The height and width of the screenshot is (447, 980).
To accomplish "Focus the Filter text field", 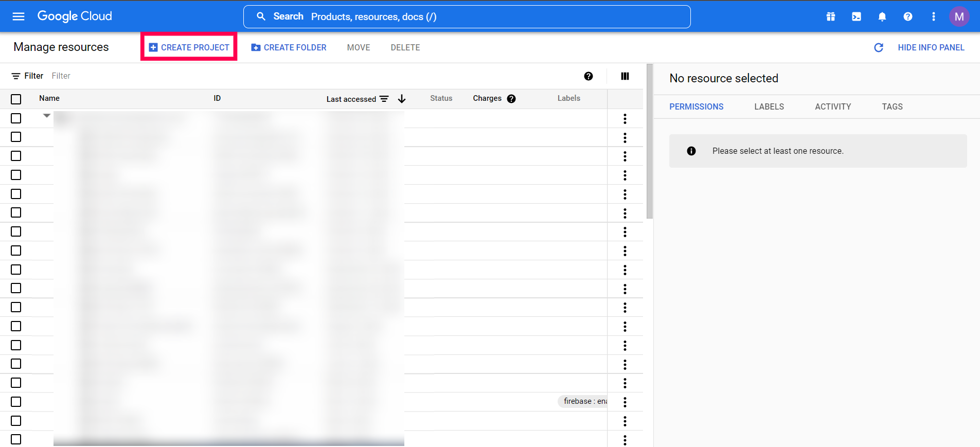I will point(309,76).
